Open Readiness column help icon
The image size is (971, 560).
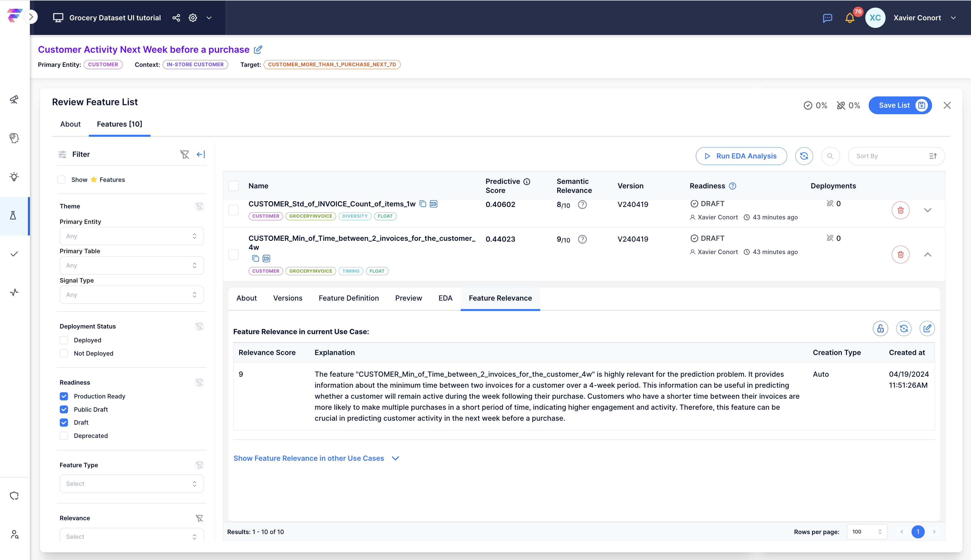pos(732,186)
